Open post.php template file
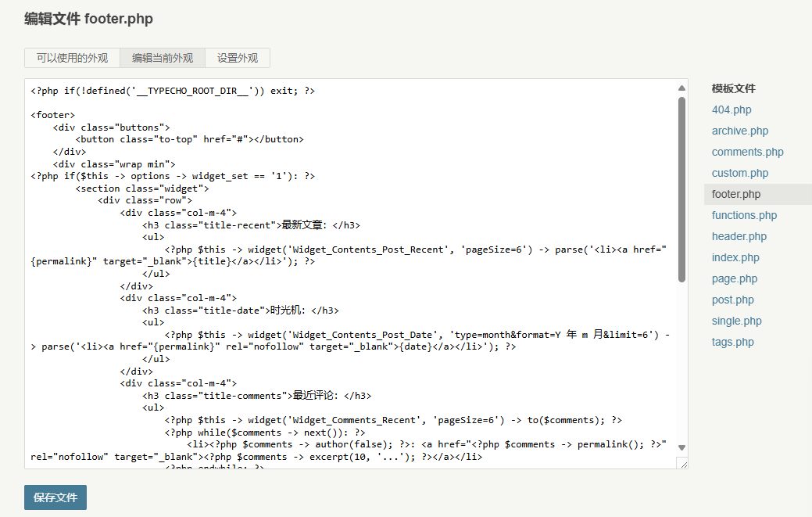This screenshot has height=517, width=812. tap(733, 300)
